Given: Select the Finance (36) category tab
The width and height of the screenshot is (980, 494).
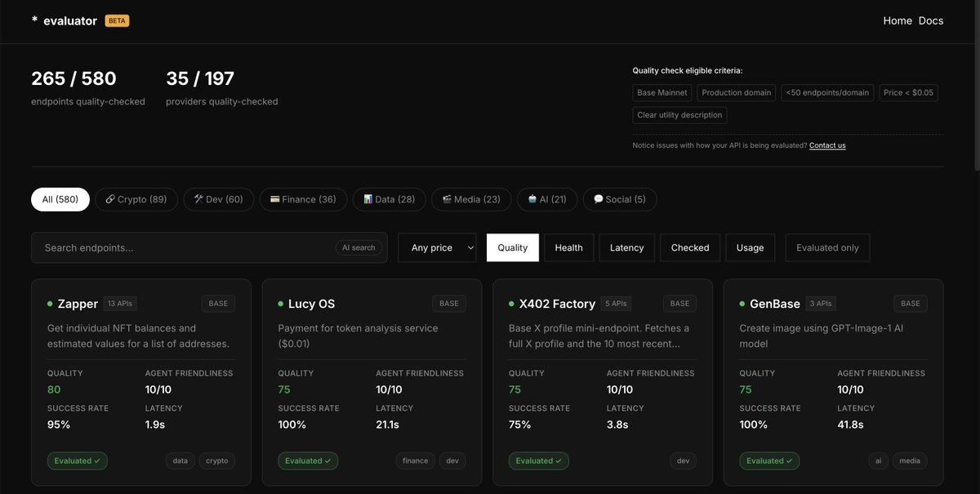Looking at the screenshot, I should [x=303, y=199].
